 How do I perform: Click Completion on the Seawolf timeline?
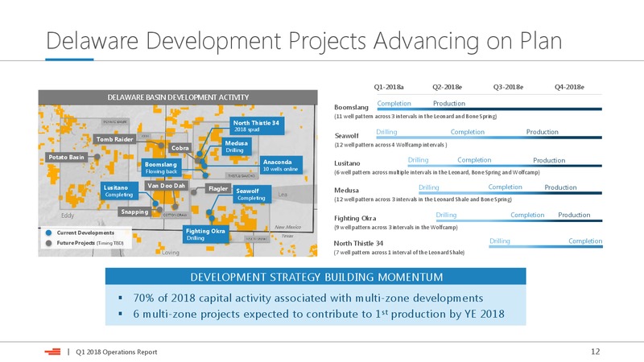[x=468, y=132]
